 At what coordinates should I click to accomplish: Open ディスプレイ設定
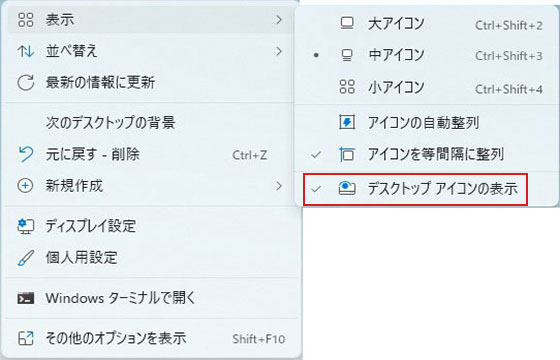click(x=150, y=226)
